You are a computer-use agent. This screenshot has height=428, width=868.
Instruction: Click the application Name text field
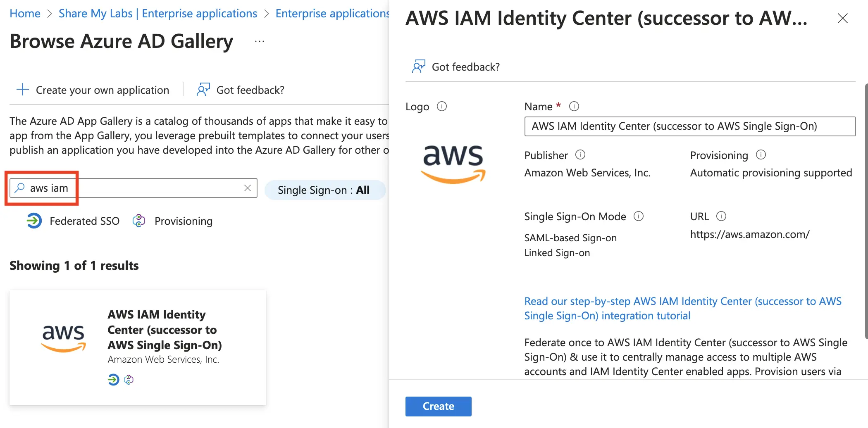click(x=689, y=126)
